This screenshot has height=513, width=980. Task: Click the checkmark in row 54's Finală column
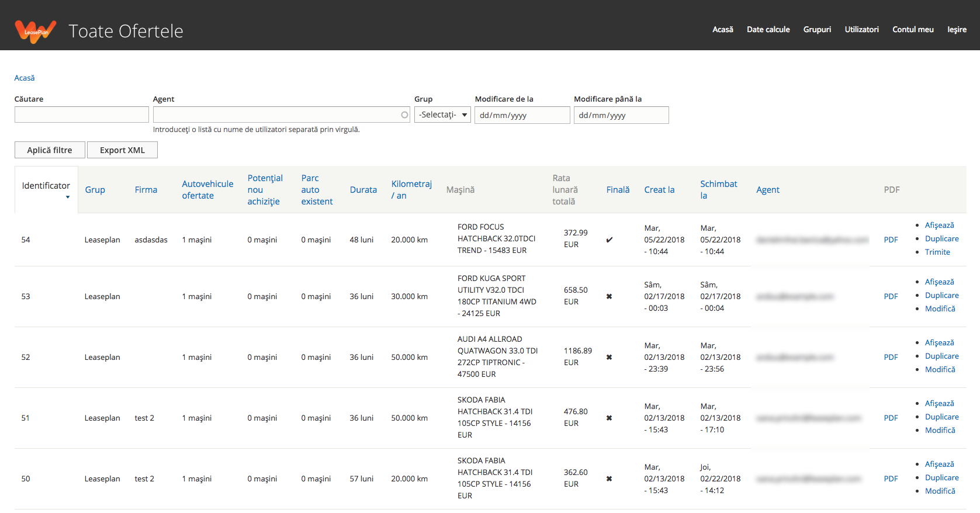coord(610,240)
